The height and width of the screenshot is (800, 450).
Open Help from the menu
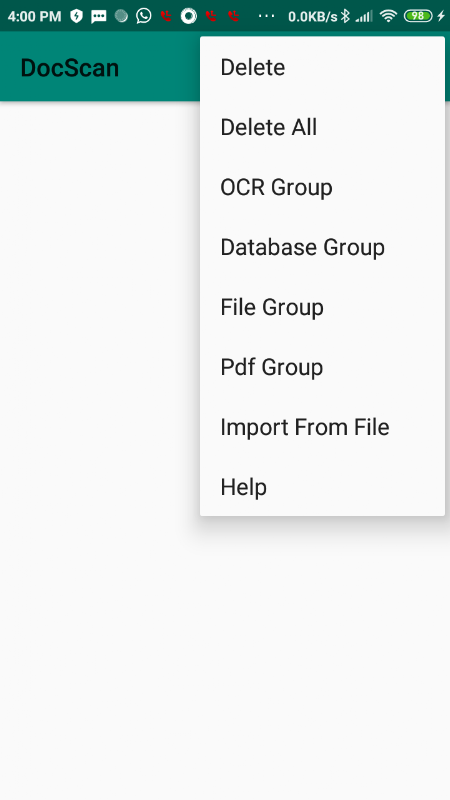(322, 487)
